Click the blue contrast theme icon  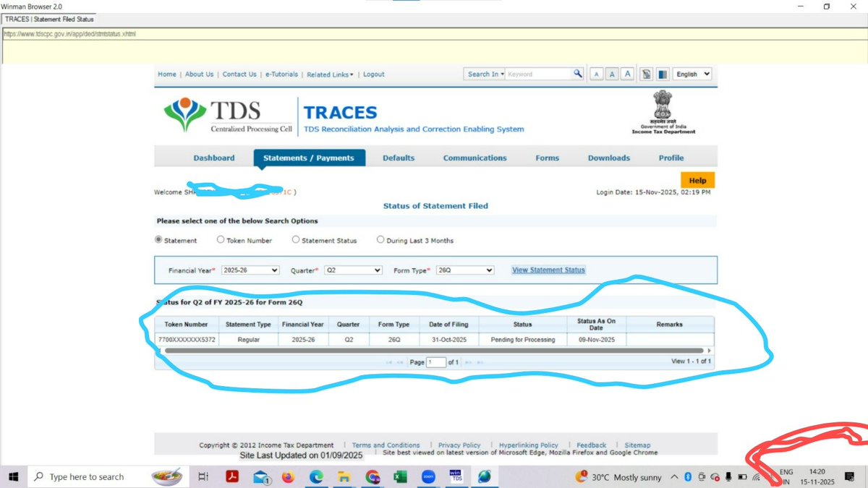click(x=661, y=74)
